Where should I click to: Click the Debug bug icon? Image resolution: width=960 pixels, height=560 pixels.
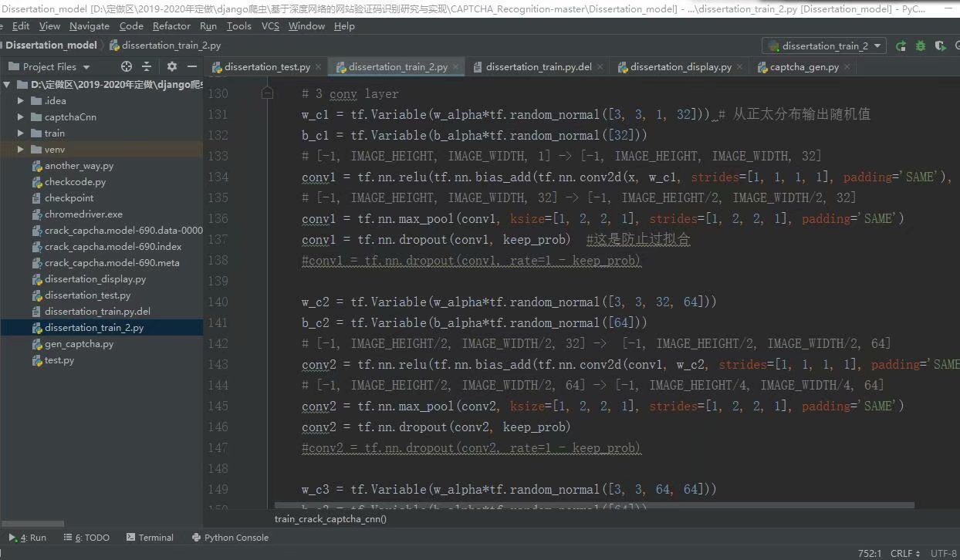(920, 46)
